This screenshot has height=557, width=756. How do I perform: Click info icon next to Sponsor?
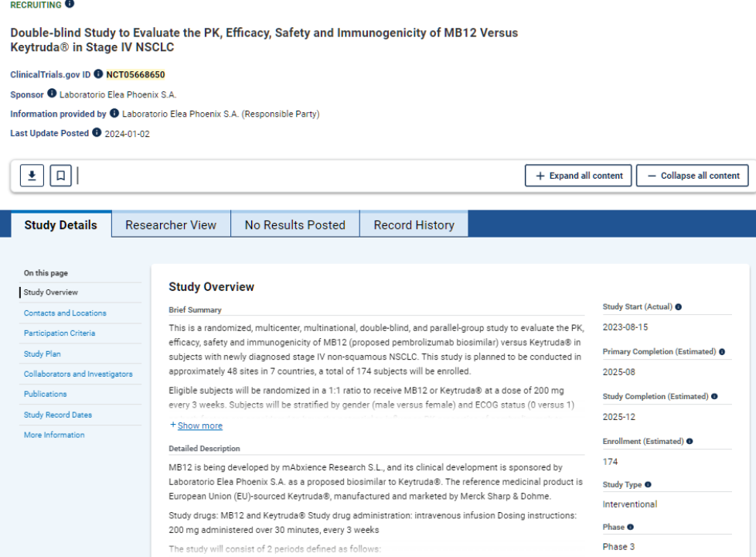(52, 94)
